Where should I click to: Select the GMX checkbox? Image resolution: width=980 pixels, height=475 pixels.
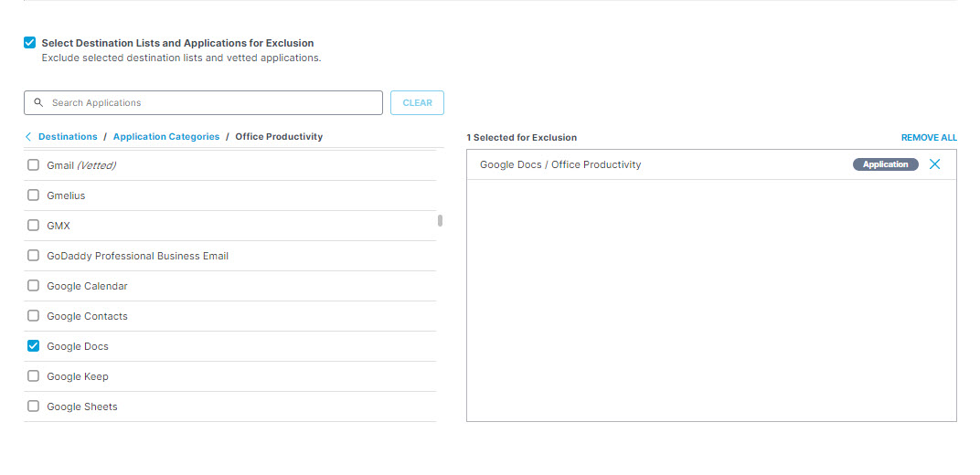point(33,226)
